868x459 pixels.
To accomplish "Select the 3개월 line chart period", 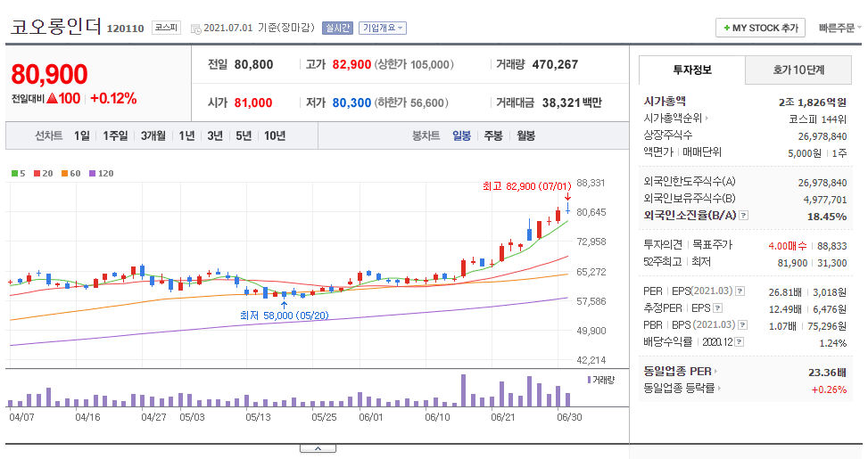I will click(x=153, y=135).
